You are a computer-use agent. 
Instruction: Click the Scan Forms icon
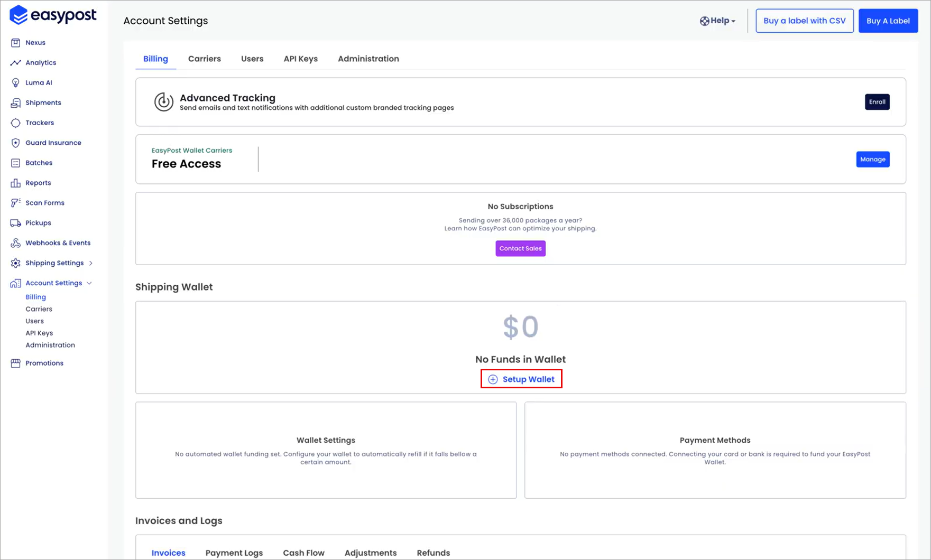click(16, 203)
